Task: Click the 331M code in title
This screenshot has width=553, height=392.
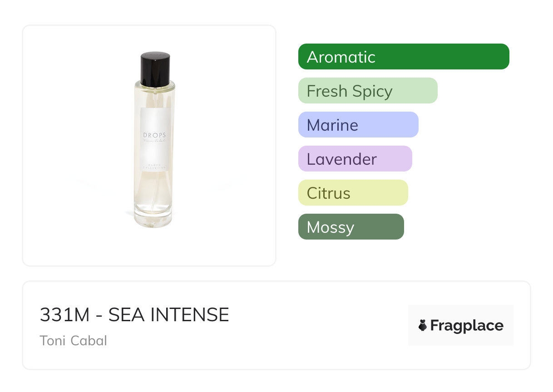Action: tap(65, 315)
